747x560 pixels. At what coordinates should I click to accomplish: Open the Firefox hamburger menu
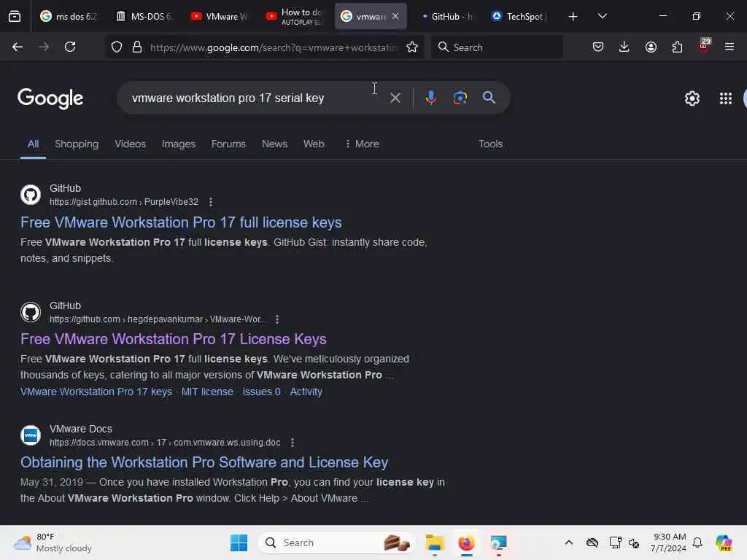(729, 47)
